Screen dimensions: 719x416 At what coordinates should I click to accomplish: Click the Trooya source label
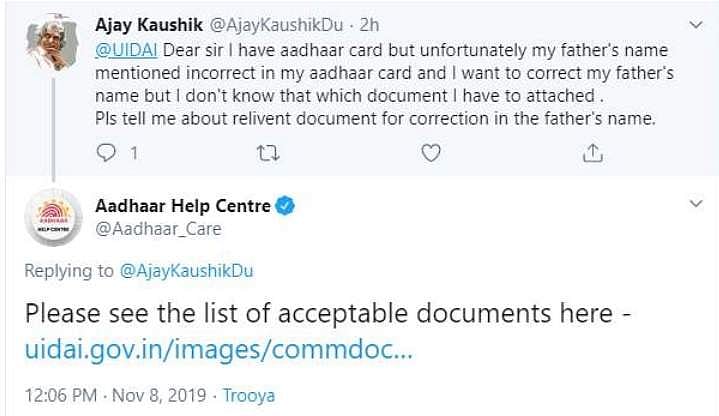pyautogui.click(x=249, y=395)
